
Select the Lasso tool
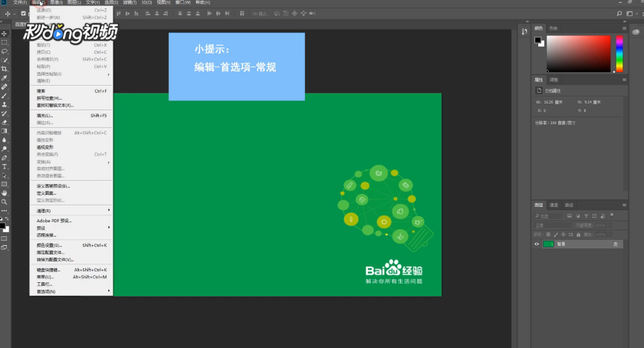point(5,51)
